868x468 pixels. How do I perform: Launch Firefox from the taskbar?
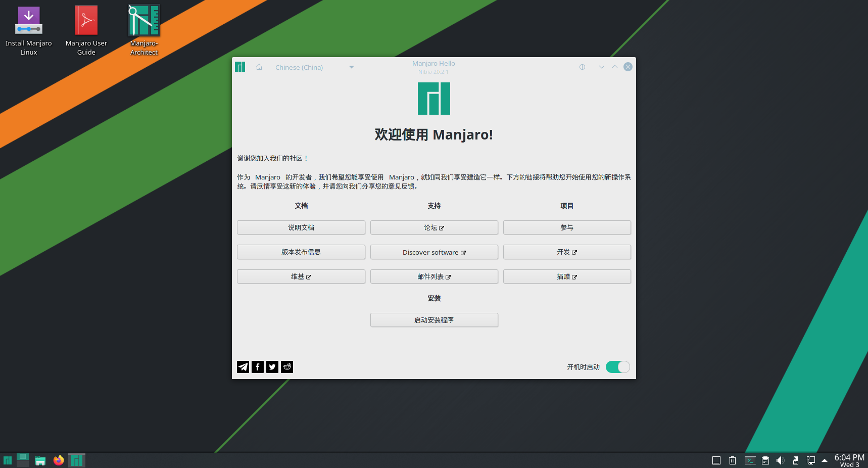59,460
